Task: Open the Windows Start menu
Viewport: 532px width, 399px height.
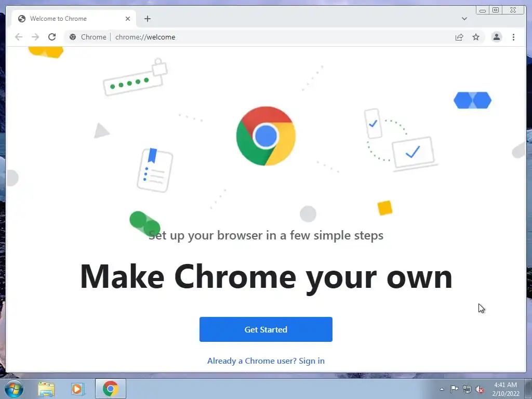Action: 14,389
